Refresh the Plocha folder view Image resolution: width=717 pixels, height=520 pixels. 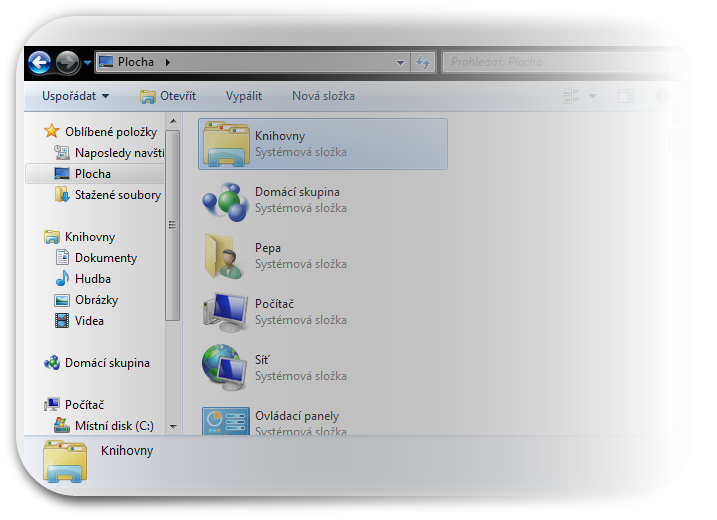[x=423, y=62]
